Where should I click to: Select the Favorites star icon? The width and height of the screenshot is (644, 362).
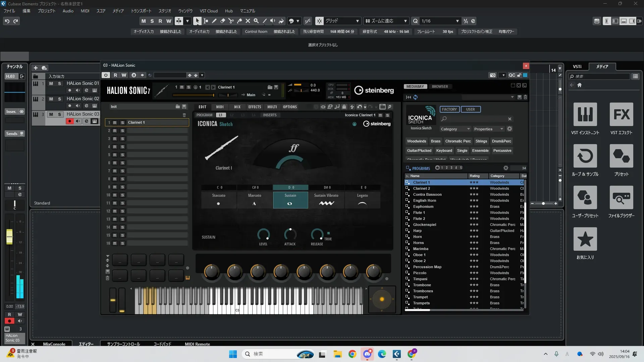pos(585,239)
